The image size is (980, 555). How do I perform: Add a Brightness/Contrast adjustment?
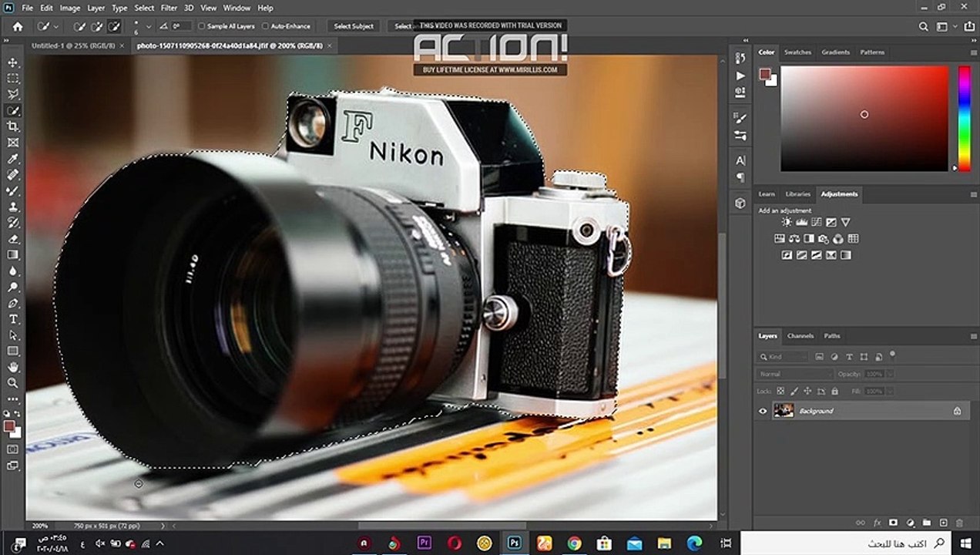pos(787,223)
